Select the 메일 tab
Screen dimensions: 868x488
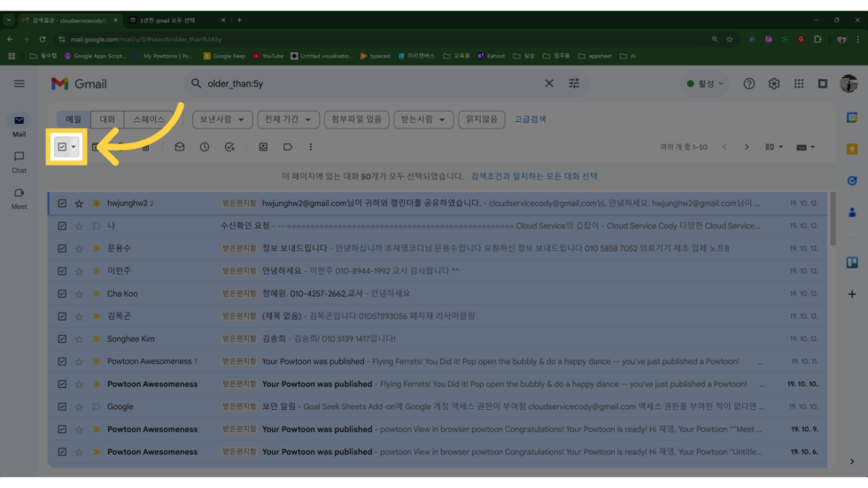coord(73,120)
